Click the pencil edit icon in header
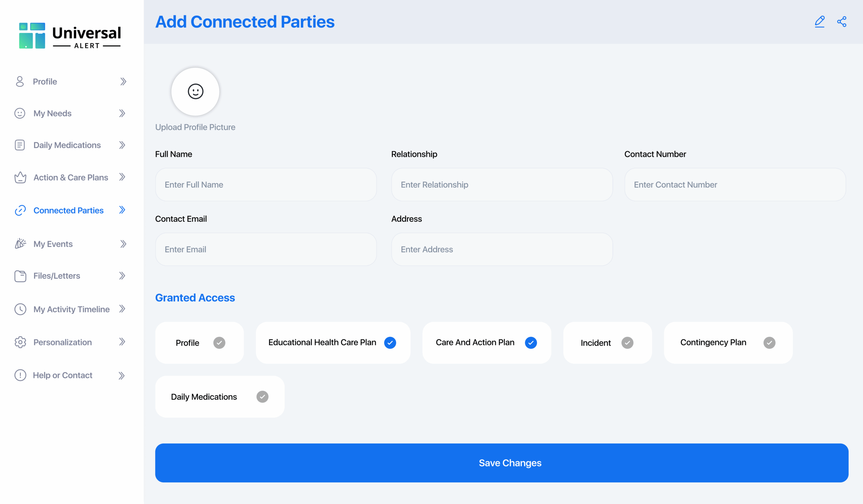The height and width of the screenshot is (504, 863). [820, 22]
